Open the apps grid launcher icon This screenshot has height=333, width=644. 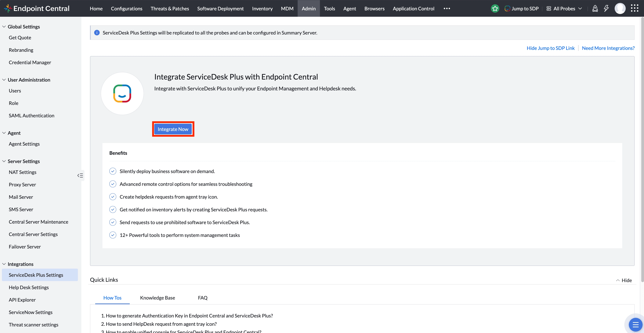pyautogui.click(x=634, y=8)
